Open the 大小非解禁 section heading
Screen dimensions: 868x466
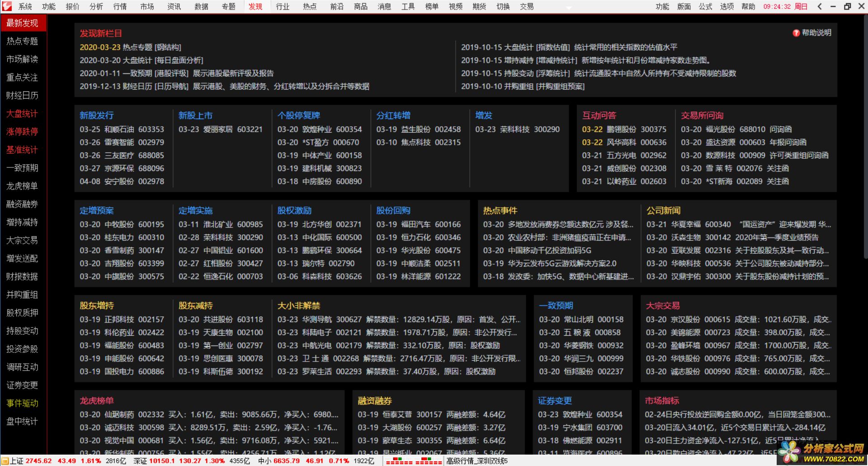click(x=299, y=305)
